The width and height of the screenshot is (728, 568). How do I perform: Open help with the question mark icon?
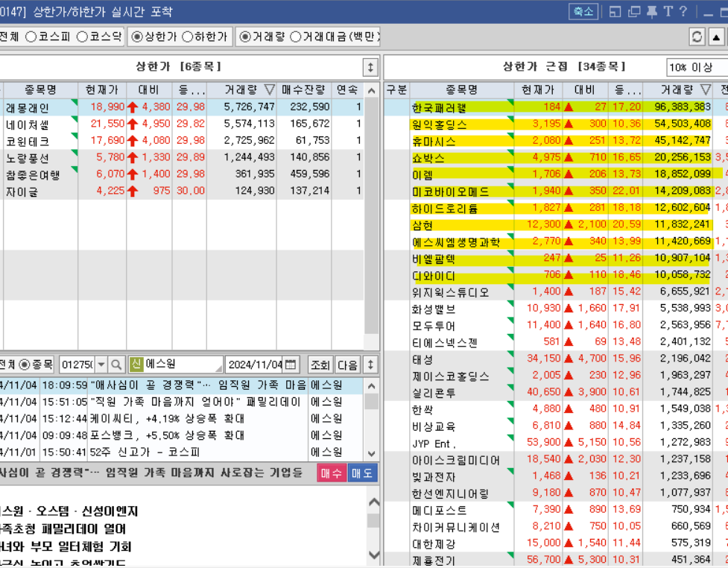(x=683, y=12)
